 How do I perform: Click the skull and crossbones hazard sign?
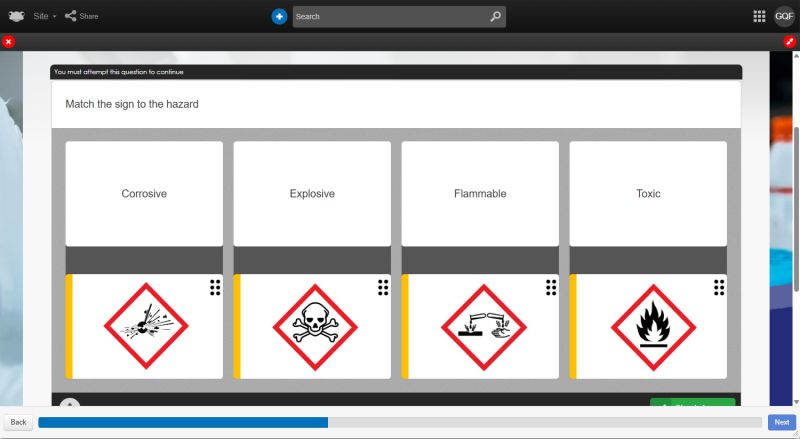click(315, 327)
